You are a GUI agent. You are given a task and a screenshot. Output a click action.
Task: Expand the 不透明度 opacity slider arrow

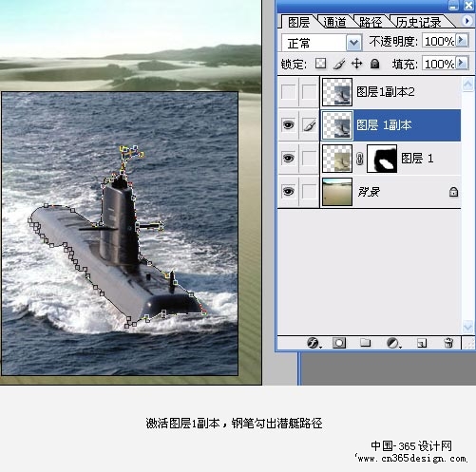pyautogui.click(x=462, y=41)
